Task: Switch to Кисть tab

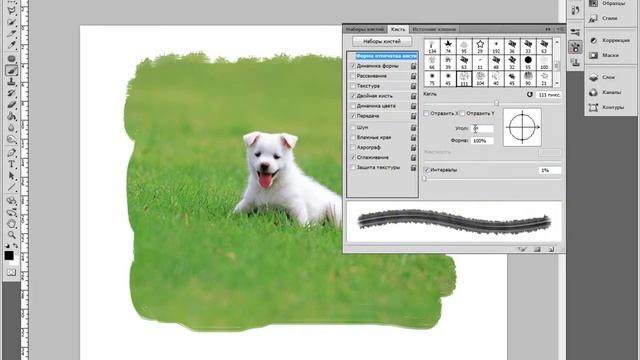Action: point(398,29)
